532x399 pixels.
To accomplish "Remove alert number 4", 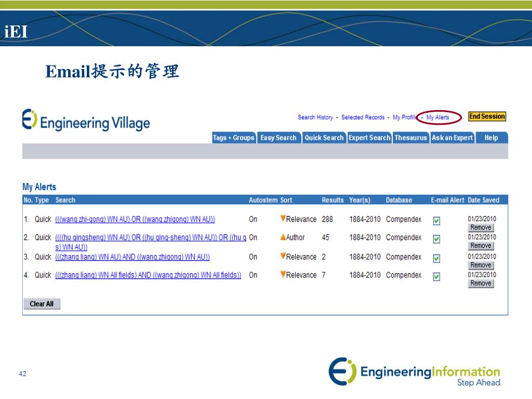I will [x=481, y=283].
